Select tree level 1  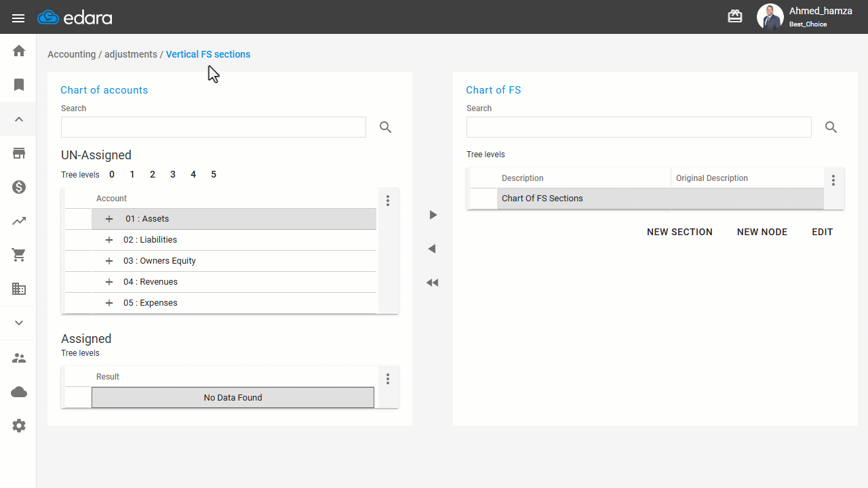132,174
